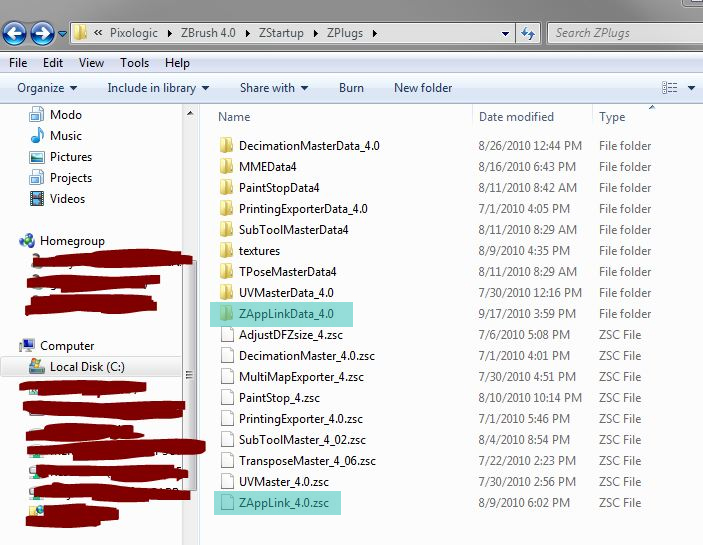Select Videos library in the sidebar
The width and height of the screenshot is (703, 545).
(x=57, y=199)
